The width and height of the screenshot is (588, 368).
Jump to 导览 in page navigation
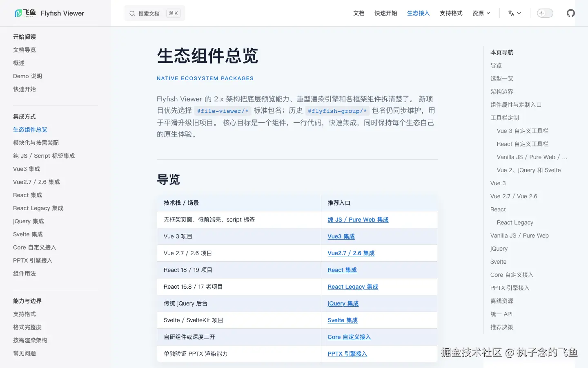[x=496, y=65]
